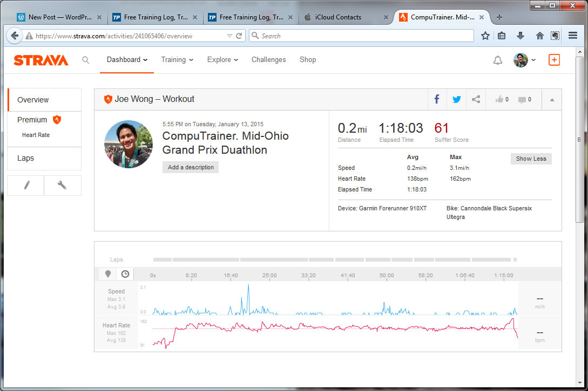This screenshot has height=391, width=588.
Task: Share activity on Facebook
Action: (x=437, y=99)
